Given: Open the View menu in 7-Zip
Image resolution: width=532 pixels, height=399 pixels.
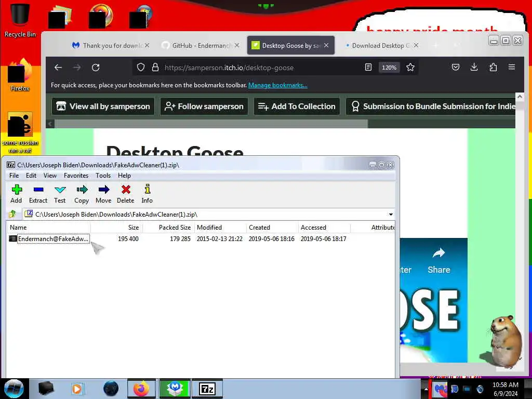Looking at the screenshot, I should click(x=50, y=176).
